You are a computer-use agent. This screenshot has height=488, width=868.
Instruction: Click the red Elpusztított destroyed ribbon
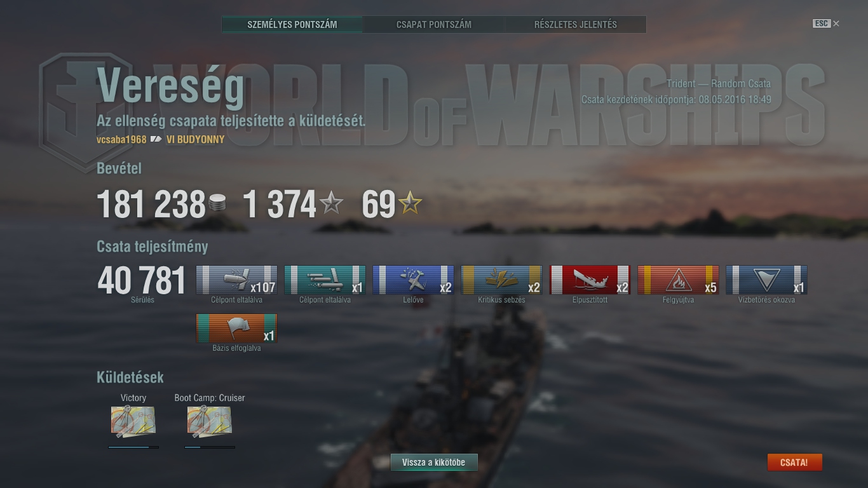point(590,280)
